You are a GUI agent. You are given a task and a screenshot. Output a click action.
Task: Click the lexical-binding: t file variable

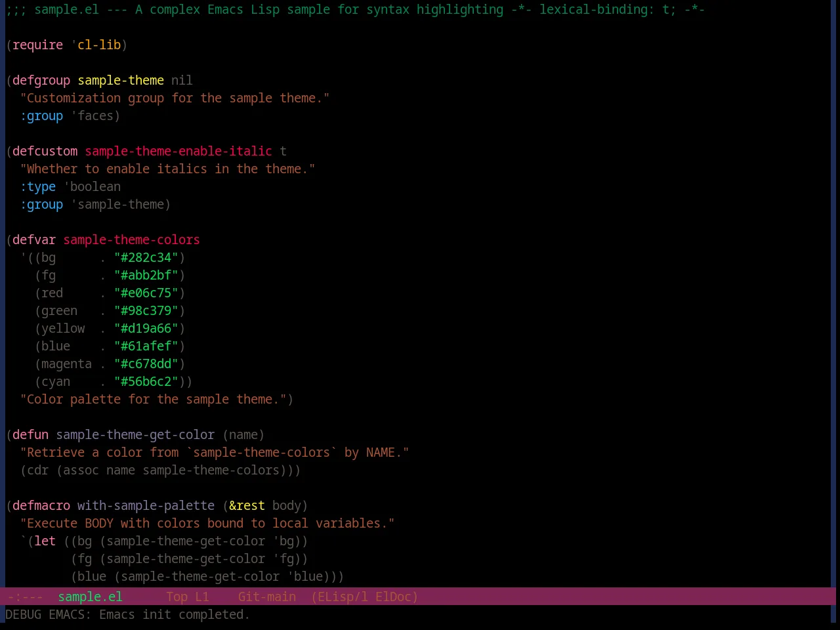pos(608,9)
